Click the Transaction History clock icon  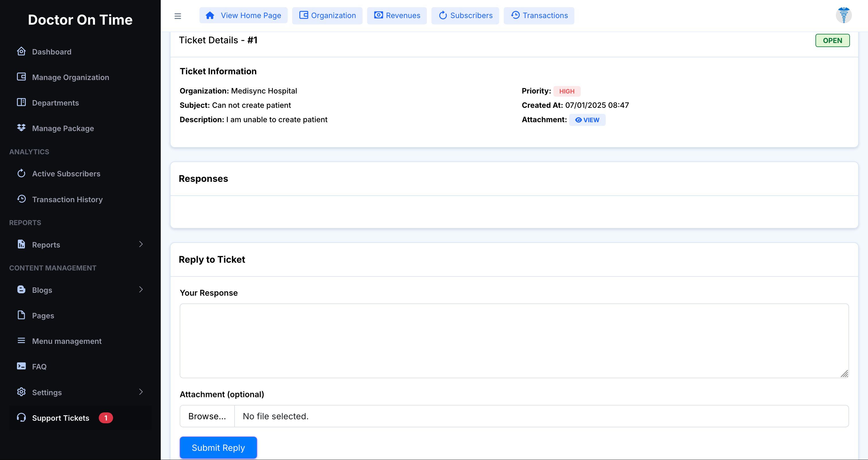(21, 199)
